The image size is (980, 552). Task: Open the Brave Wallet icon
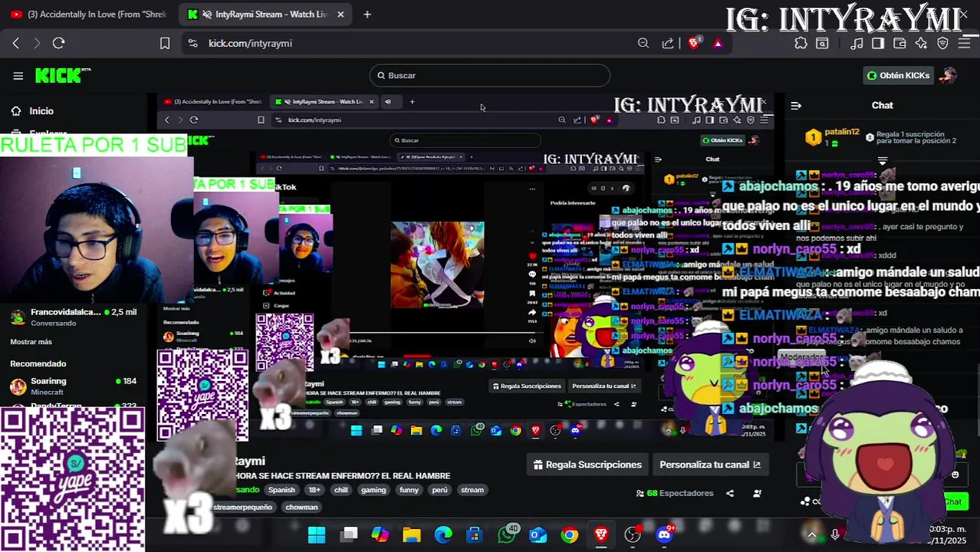click(899, 43)
